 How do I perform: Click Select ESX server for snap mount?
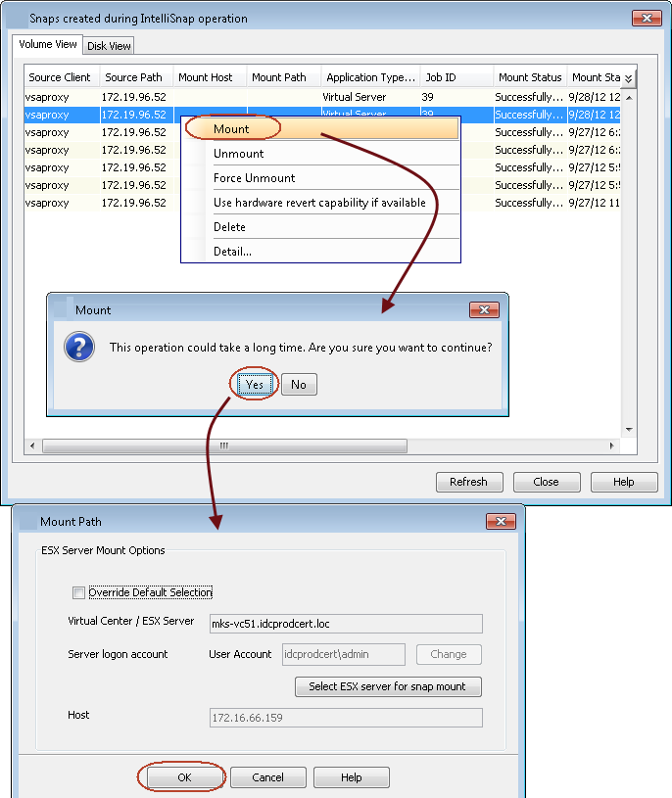click(x=387, y=686)
